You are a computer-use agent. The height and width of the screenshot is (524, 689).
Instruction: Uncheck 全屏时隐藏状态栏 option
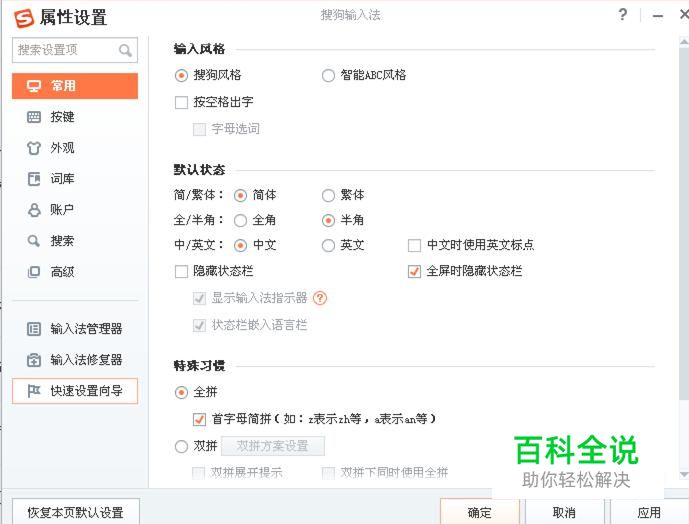(414, 271)
